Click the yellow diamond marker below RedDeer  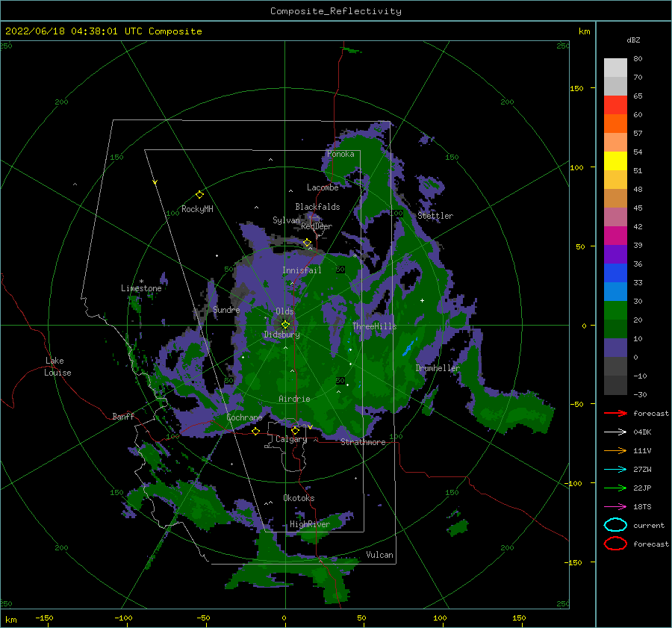point(308,243)
